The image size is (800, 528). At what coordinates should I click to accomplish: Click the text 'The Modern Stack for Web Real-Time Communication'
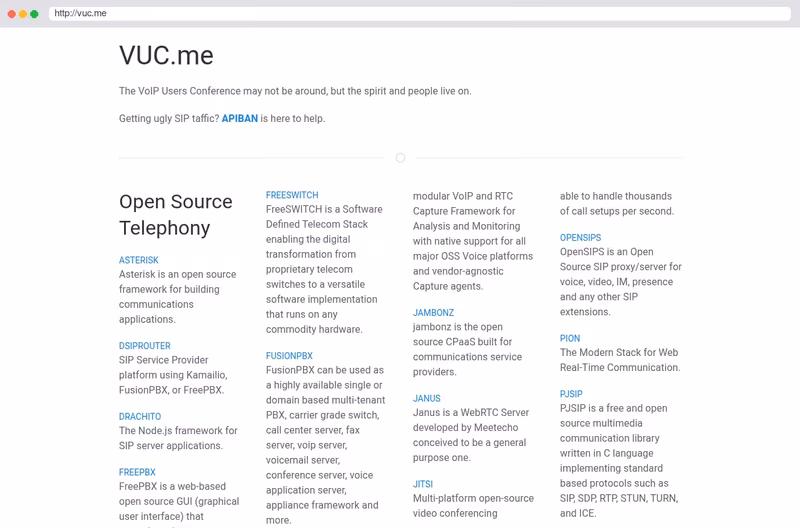coord(620,360)
